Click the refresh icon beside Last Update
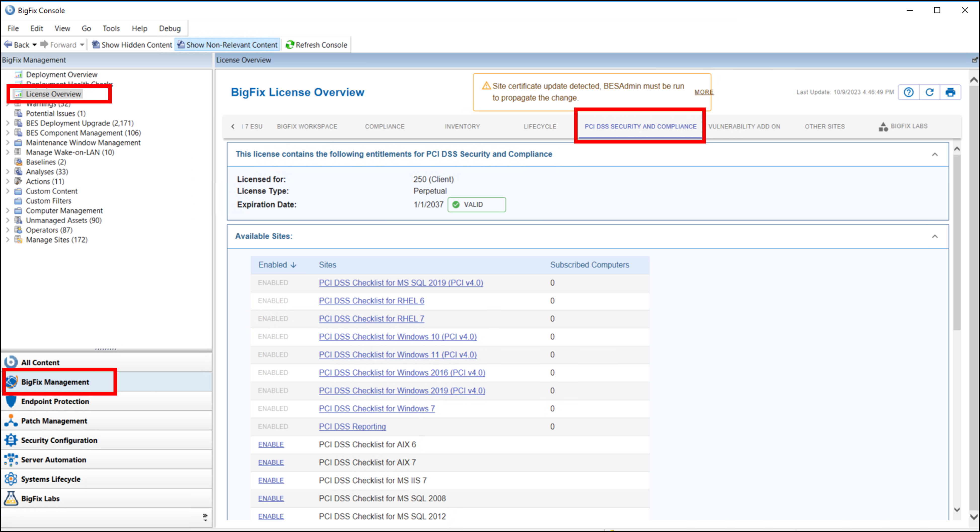 929,92
